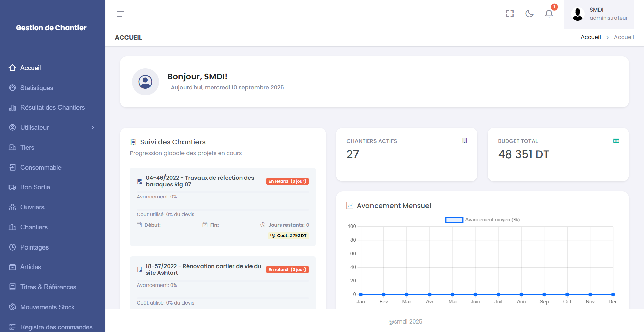The height and width of the screenshot is (332, 644).
Task: Click En retard badge on Rig 07 project
Action: click(x=288, y=181)
